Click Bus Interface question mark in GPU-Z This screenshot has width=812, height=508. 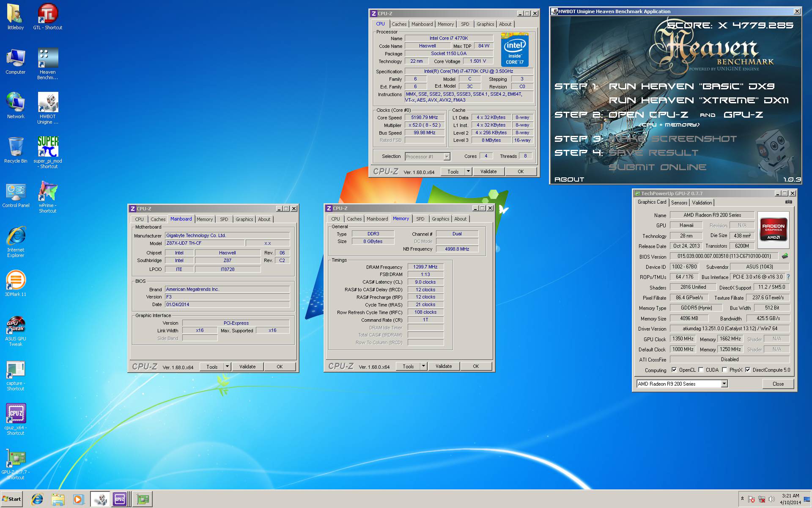788,277
